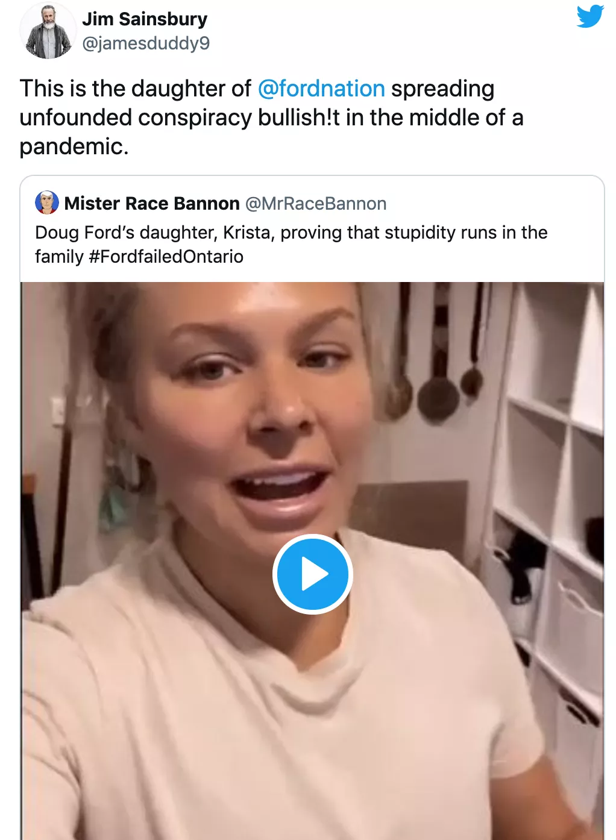Click the Twitter bird logo
The width and height of the screenshot is (616, 840).
click(589, 17)
